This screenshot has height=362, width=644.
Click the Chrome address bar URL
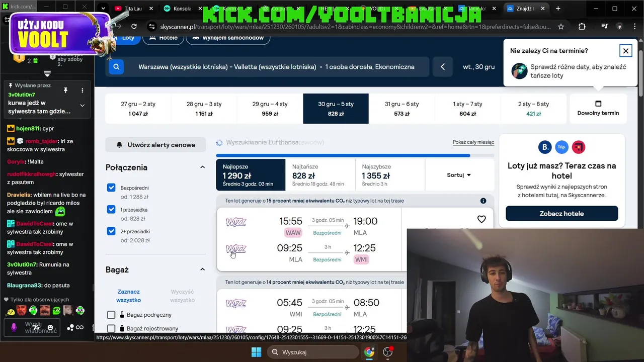pyautogui.click(x=355, y=26)
